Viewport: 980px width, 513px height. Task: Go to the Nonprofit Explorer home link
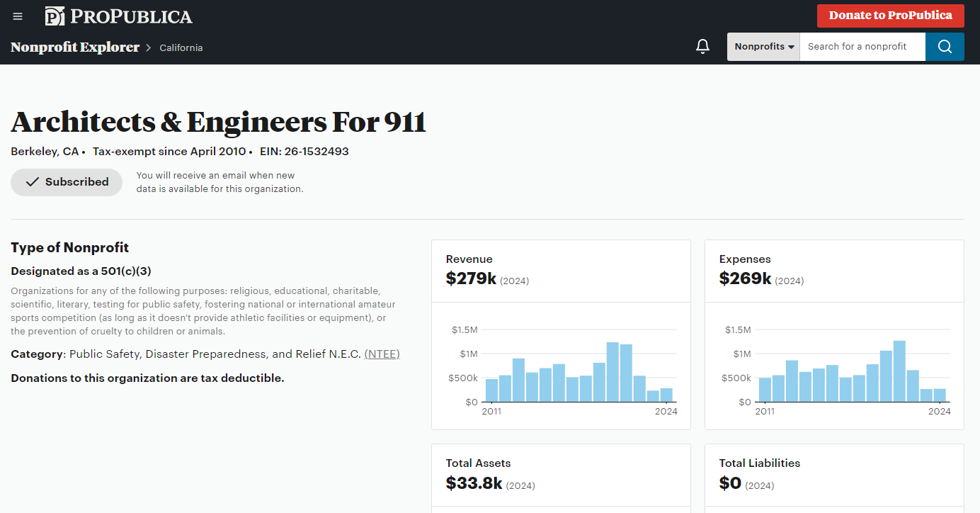(75, 47)
